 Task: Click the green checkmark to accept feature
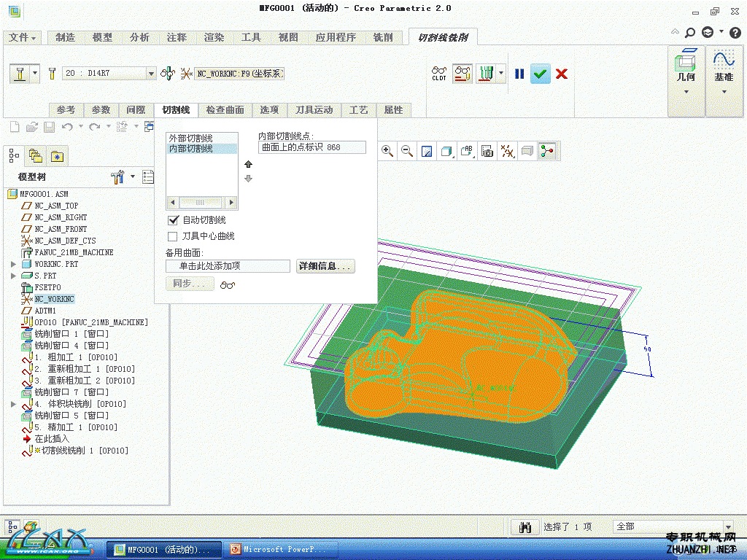click(x=540, y=74)
